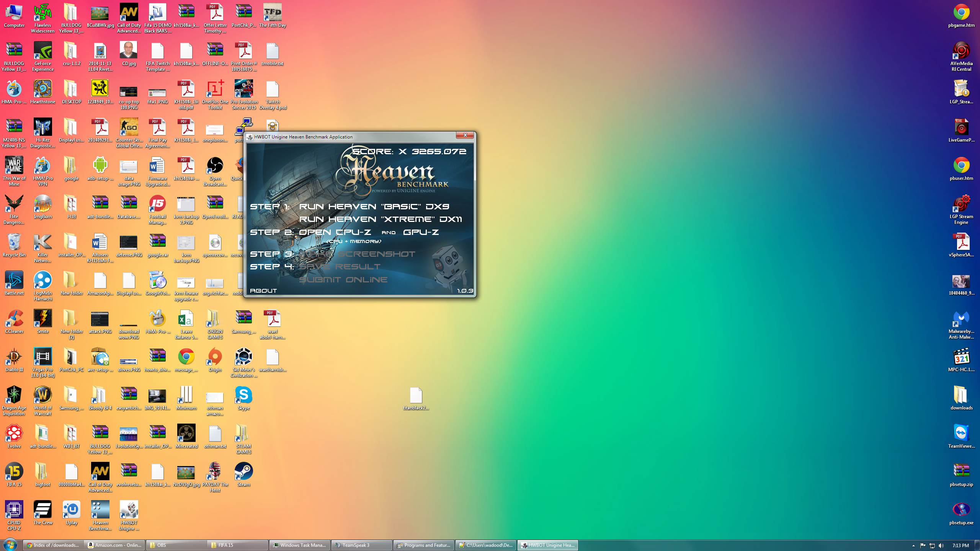This screenshot has height=551, width=980.
Task: Open Evolve desktop shortcut
Action: coord(14,437)
